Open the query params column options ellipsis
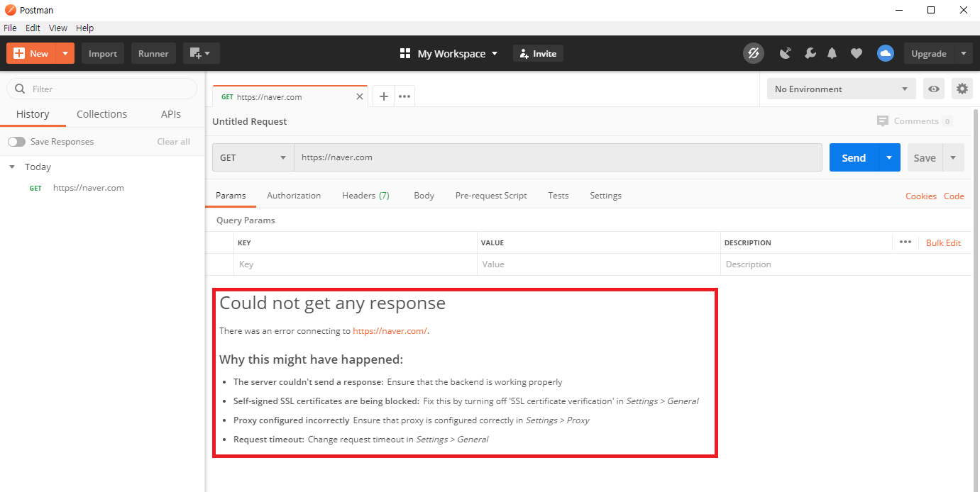This screenshot has width=980, height=492. pyautogui.click(x=905, y=242)
